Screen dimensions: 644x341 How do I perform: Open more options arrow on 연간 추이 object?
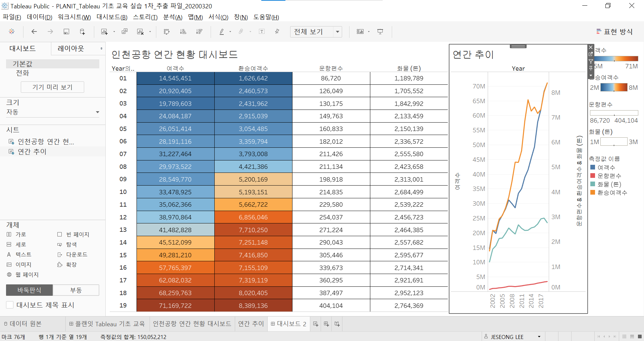[591, 75]
